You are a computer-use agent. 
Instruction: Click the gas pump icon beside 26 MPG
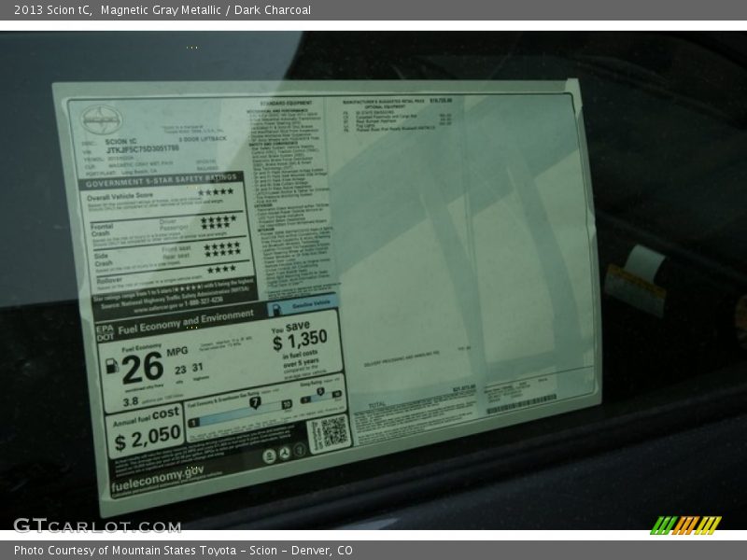point(111,366)
